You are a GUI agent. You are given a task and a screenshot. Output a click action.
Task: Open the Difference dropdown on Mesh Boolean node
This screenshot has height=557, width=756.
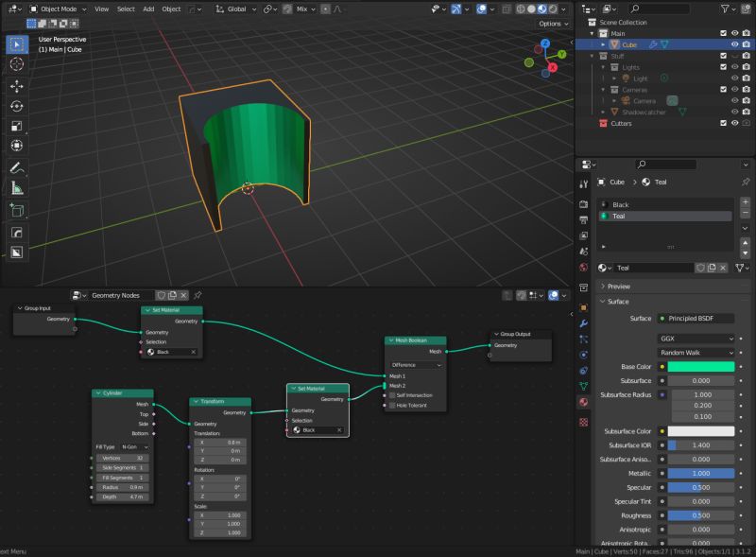(x=414, y=364)
